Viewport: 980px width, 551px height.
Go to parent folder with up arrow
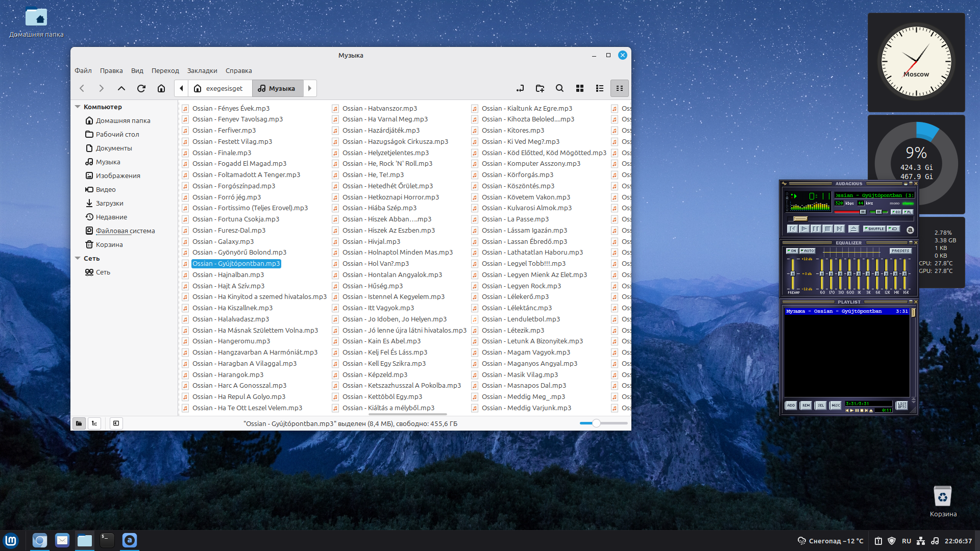point(121,88)
